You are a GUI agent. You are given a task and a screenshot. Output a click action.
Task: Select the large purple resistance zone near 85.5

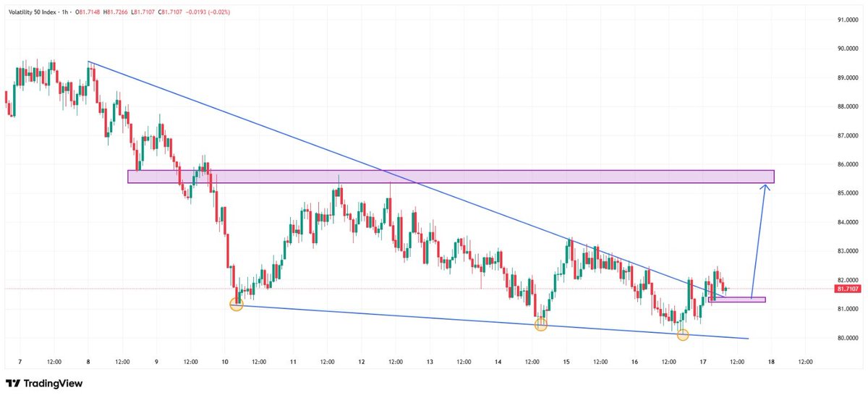[x=451, y=177]
